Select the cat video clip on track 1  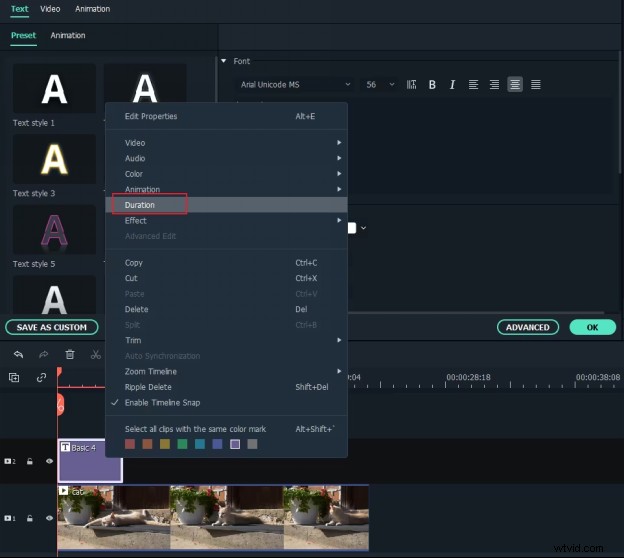pyautogui.click(x=213, y=517)
